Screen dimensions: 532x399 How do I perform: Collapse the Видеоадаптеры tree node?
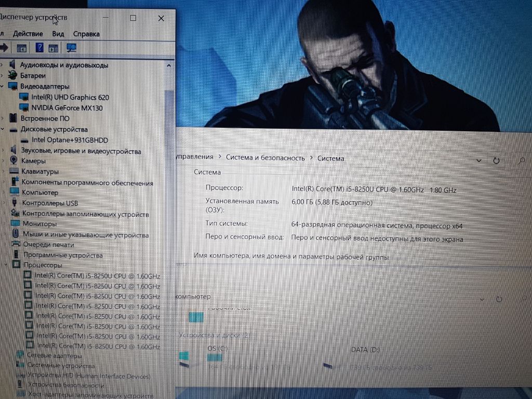(2, 86)
